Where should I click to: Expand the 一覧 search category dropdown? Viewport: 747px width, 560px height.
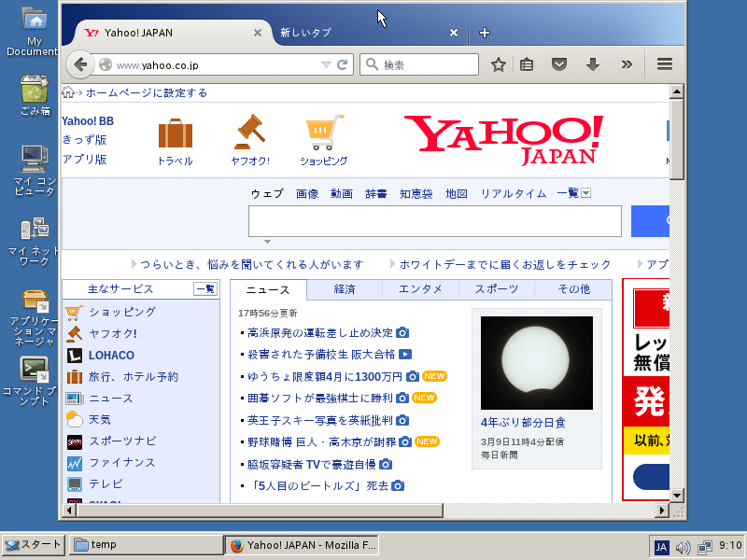pyautogui.click(x=586, y=193)
